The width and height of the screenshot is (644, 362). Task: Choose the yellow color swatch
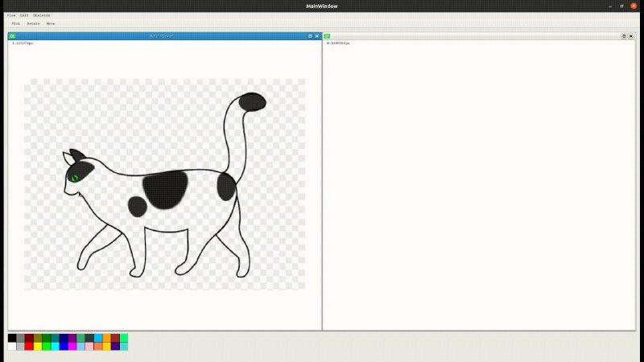38,346
